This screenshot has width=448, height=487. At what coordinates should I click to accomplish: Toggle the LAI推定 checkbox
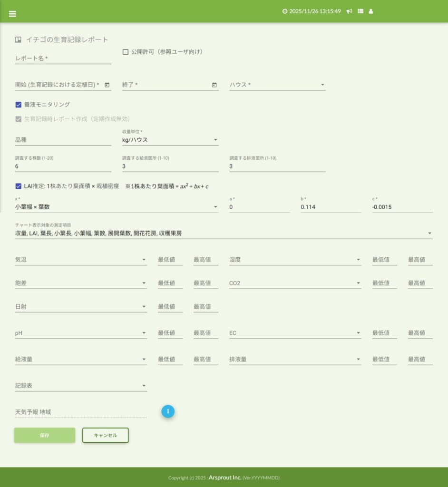[19, 186]
